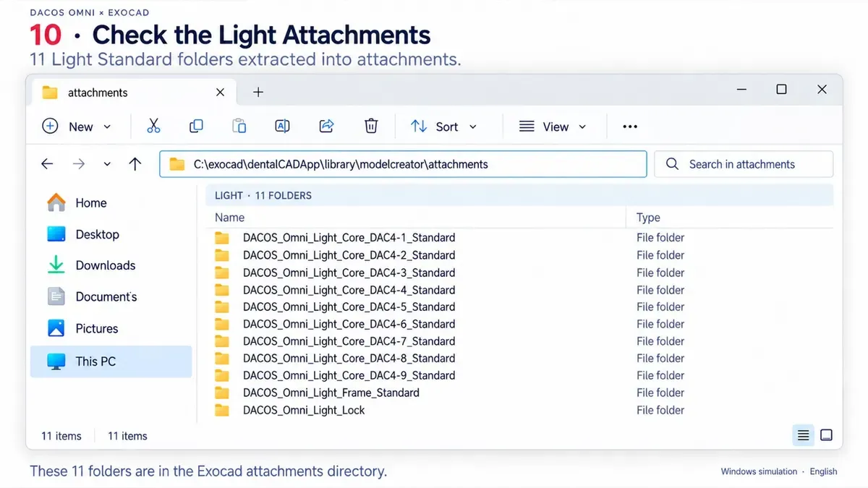This screenshot has width=868, height=488.
Task: Switch to Details view icon in status bar
Action: point(803,435)
